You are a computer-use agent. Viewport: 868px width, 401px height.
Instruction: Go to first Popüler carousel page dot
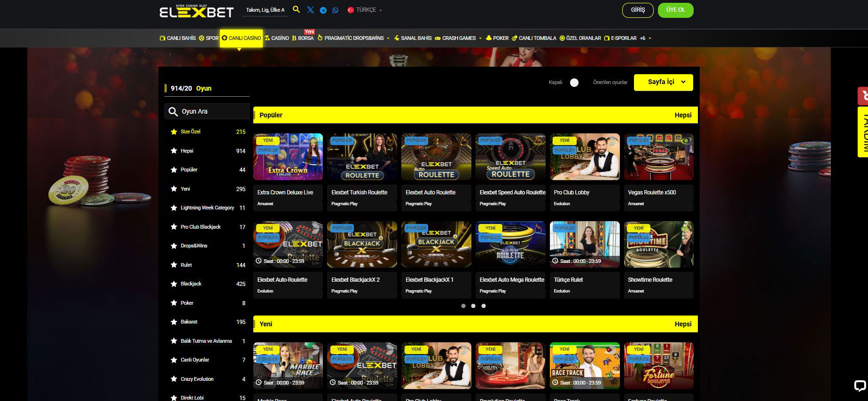pos(463,306)
